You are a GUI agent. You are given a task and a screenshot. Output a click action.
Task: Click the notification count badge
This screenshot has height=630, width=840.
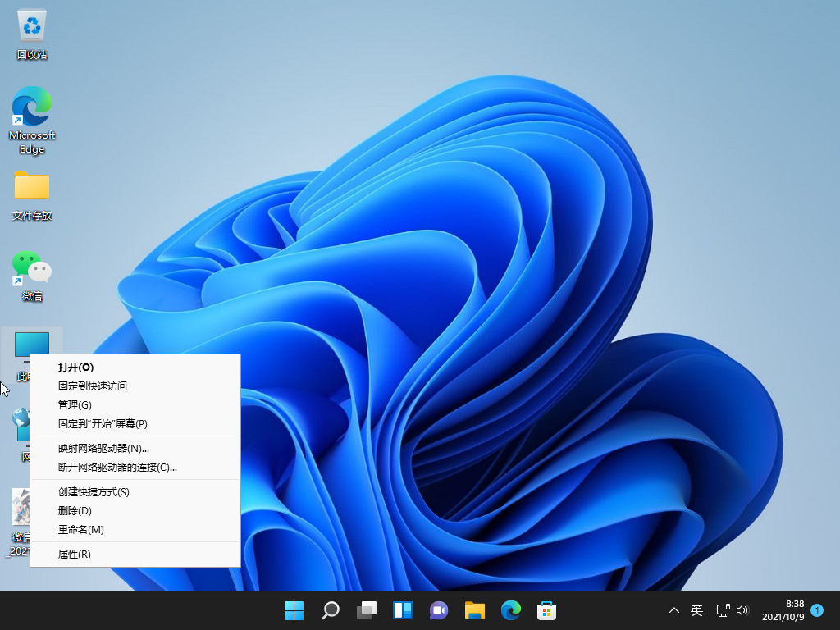pyautogui.click(x=817, y=610)
